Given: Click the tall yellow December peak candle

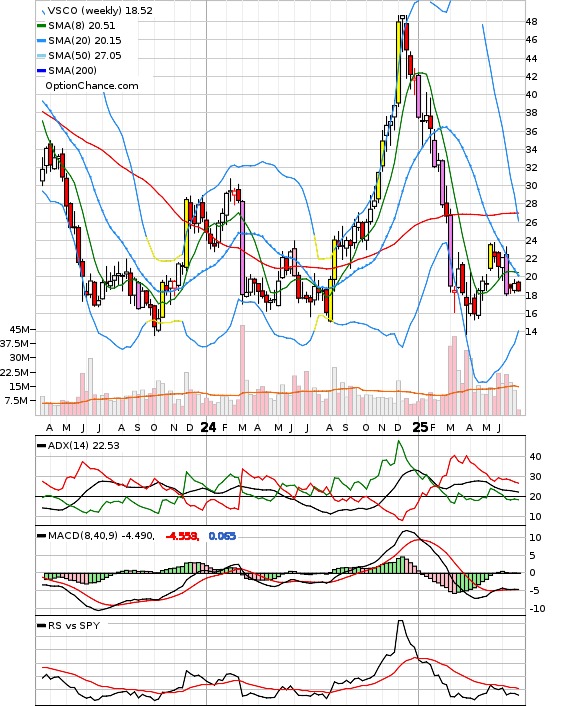Looking at the screenshot, I should tap(398, 63).
